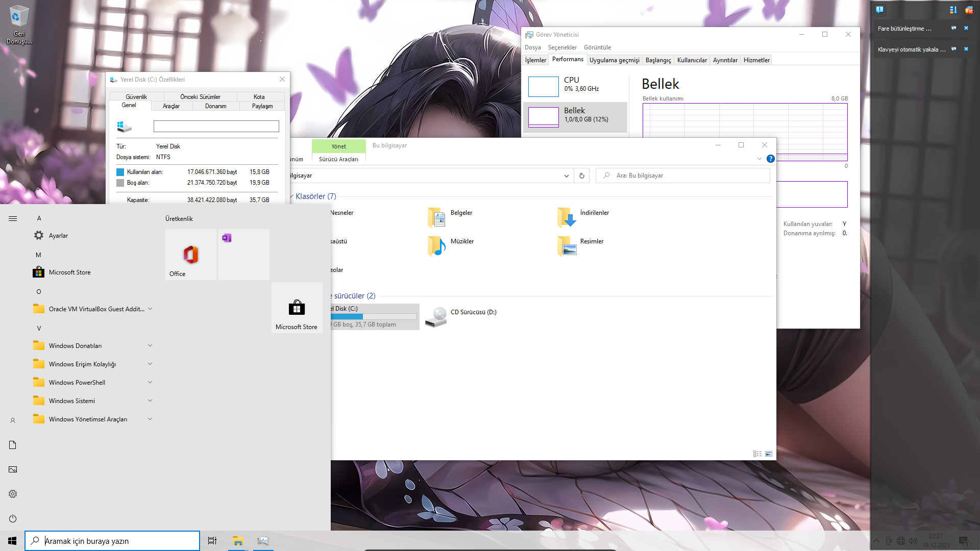
Task: Dismiss the Fare bütünleştirme notification
Action: tap(966, 28)
